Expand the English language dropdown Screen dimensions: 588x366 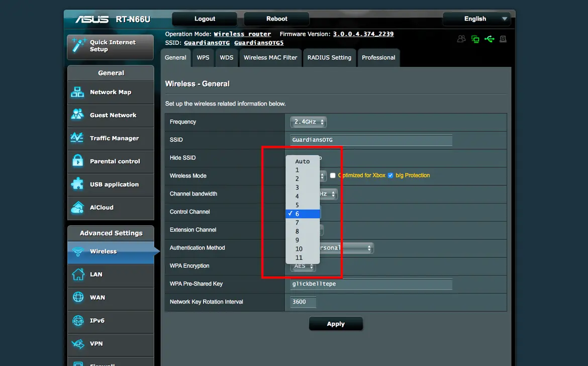[476, 19]
